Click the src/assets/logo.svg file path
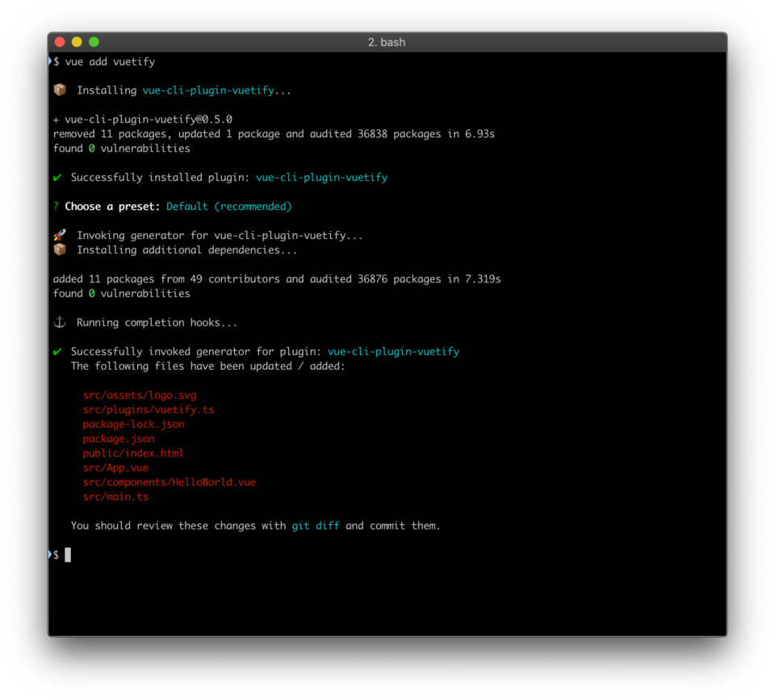This screenshot has width=775, height=700. pos(139,395)
